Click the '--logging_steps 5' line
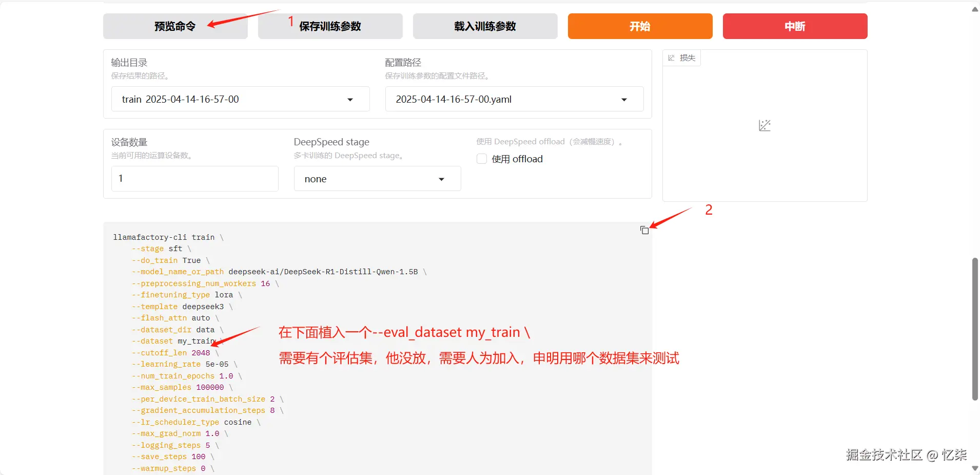 [x=175, y=445]
